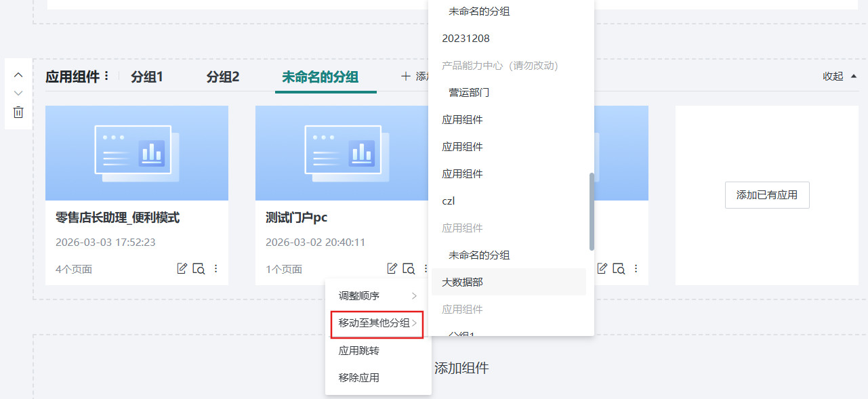
Task: Move component up with the up arrow
Action: (x=18, y=75)
